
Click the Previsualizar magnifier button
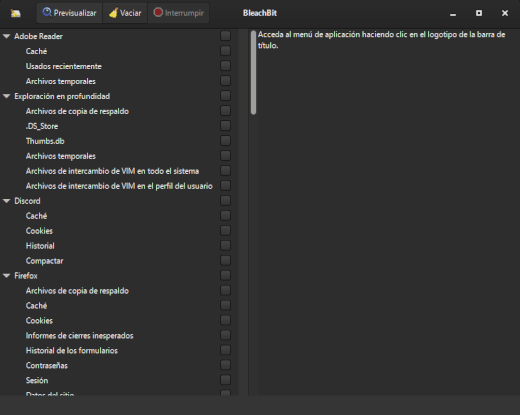69,13
